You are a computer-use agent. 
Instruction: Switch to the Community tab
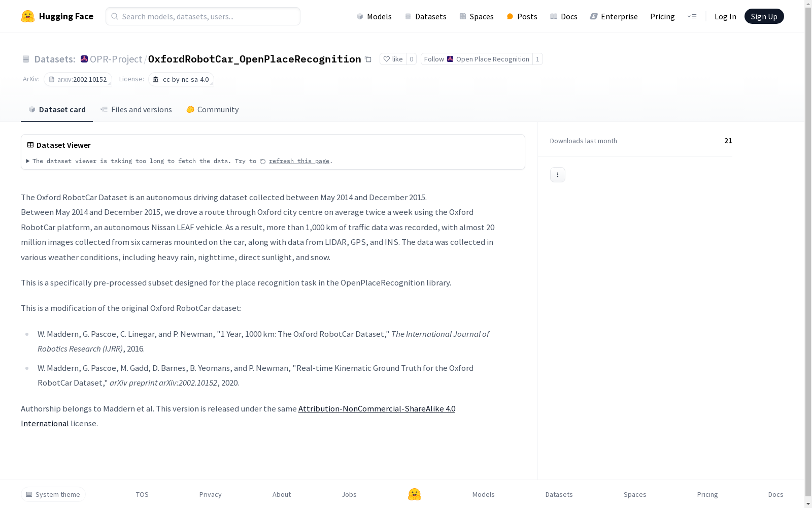pos(212,110)
